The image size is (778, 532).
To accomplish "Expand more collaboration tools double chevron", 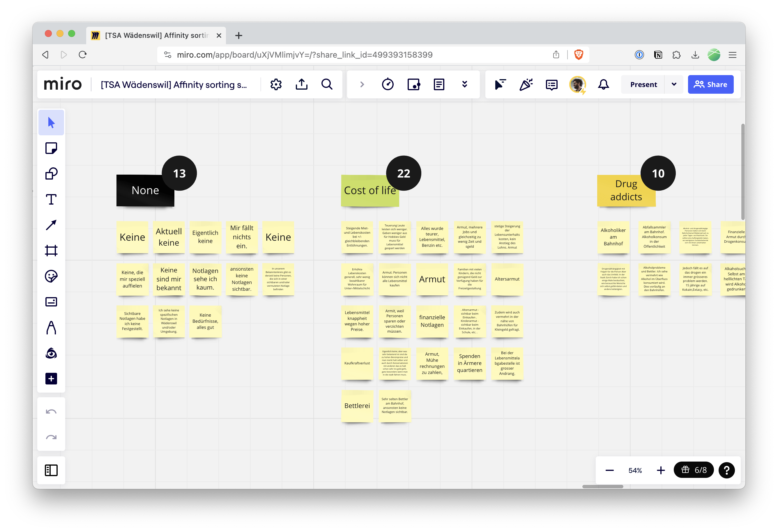I will point(464,84).
